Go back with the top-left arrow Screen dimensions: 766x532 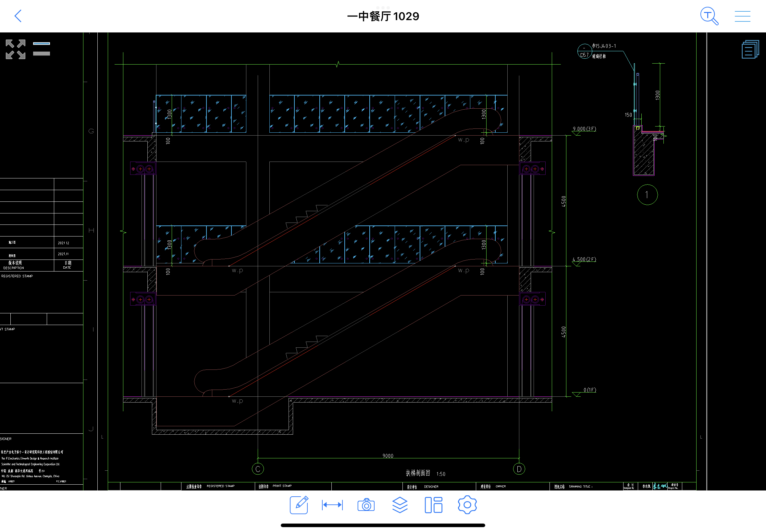[x=18, y=16]
